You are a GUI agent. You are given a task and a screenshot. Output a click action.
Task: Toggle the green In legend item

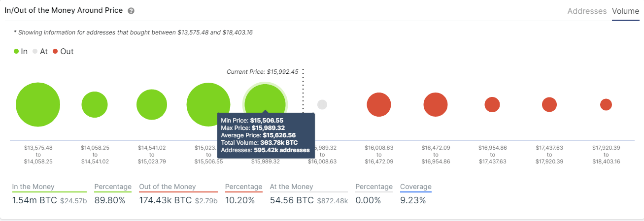tap(21, 51)
